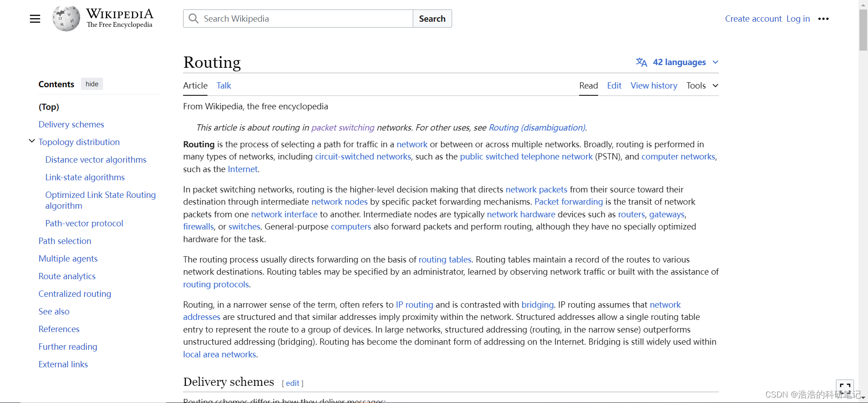Open the network interface link

[284, 214]
